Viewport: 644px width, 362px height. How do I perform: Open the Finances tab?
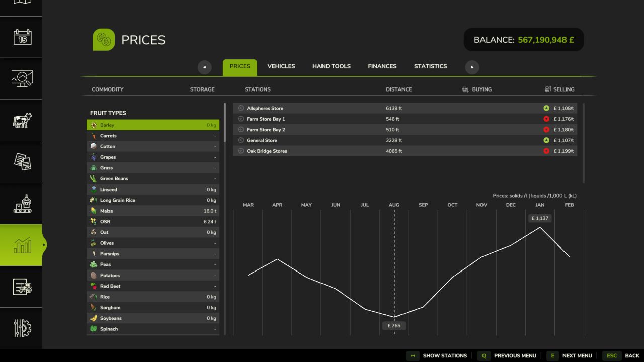coord(382,66)
